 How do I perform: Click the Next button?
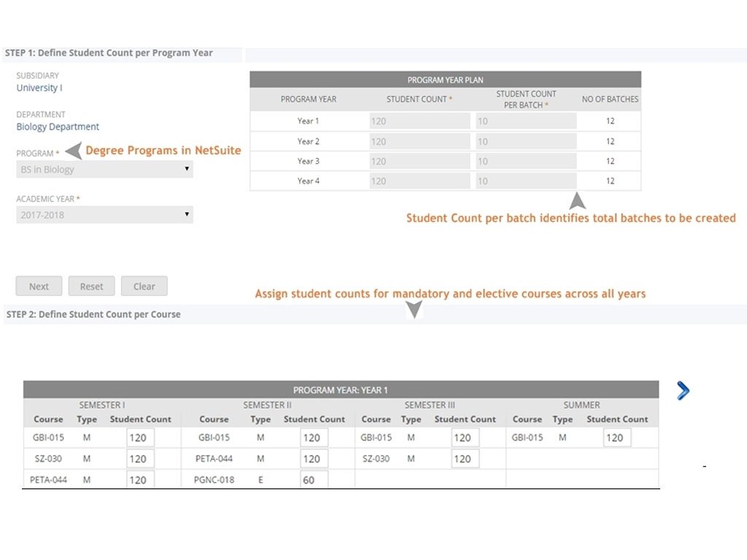[39, 286]
